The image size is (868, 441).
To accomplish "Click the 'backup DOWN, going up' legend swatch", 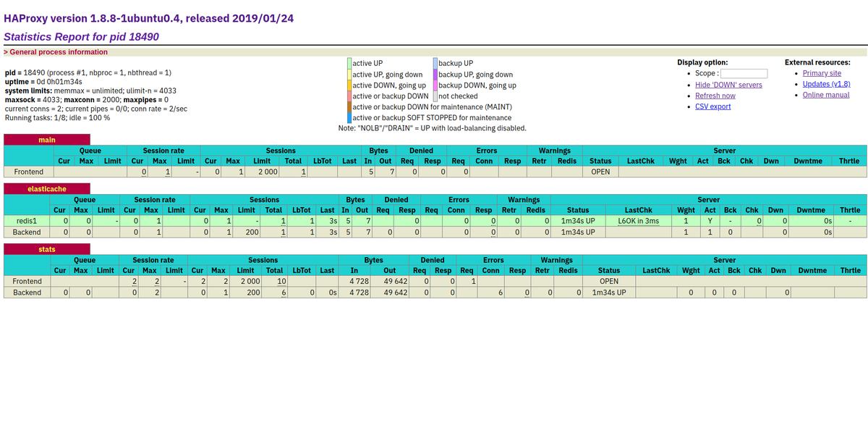I will click(434, 85).
